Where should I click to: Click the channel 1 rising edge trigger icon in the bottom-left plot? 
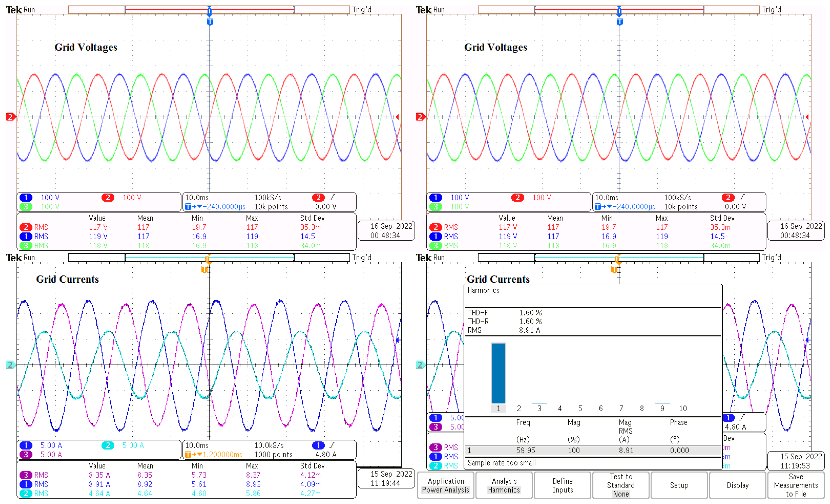pyautogui.click(x=332, y=445)
